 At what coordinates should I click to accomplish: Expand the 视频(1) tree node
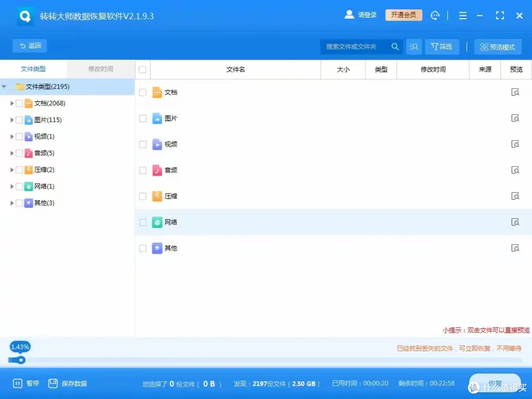12,136
